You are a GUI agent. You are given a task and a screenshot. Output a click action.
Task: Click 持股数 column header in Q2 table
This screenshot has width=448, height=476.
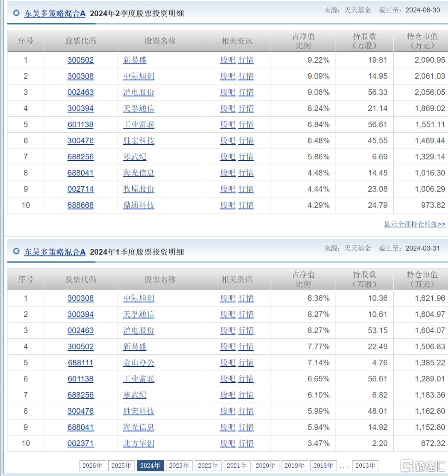[x=365, y=41]
